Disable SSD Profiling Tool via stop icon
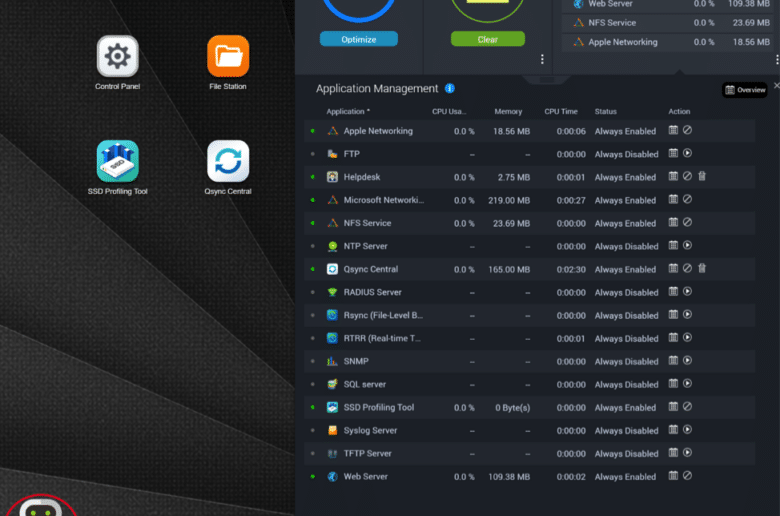The width and height of the screenshot is (780, 516). pos(687,407)
